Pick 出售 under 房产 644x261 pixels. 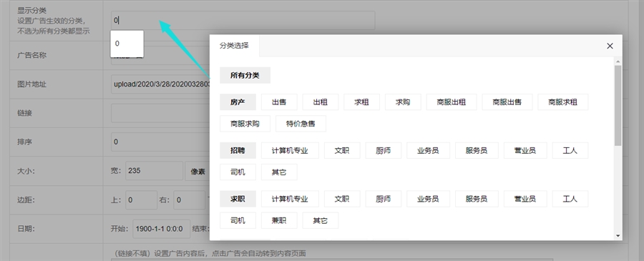(x=279, y=102)
